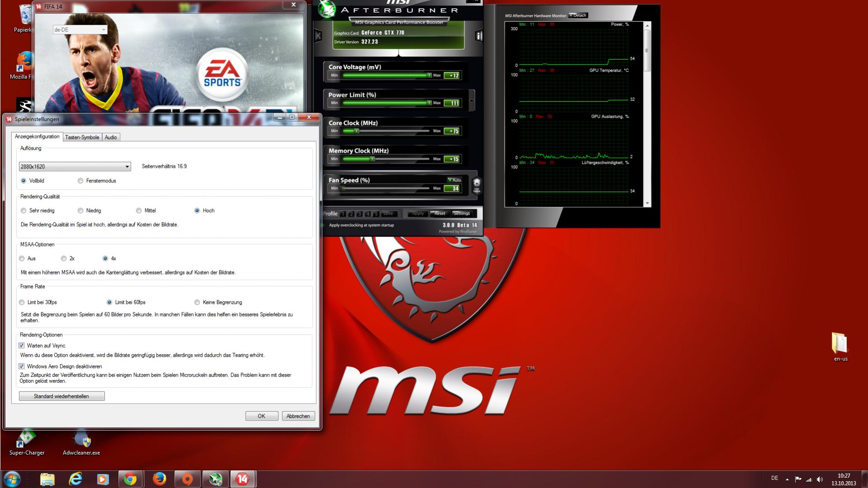The height and width of the screenshot is (488, 868).
Task: Open Afterburner Settings button
Action: click(x=461, y=213)
